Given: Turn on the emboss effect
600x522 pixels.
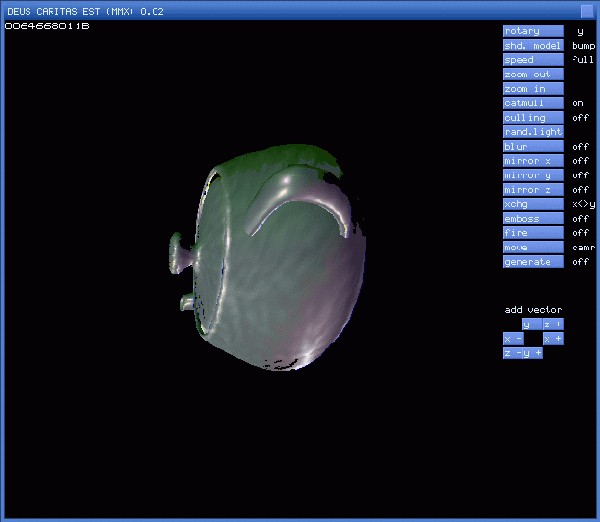Looking at the screenshot, I should (x=533, y=219).
